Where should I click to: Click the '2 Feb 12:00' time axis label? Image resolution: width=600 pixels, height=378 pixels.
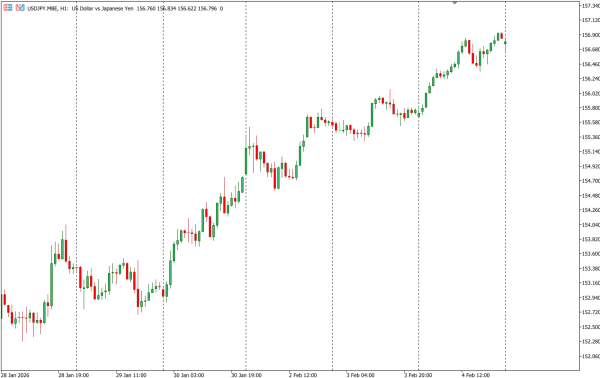click(303, 375)
